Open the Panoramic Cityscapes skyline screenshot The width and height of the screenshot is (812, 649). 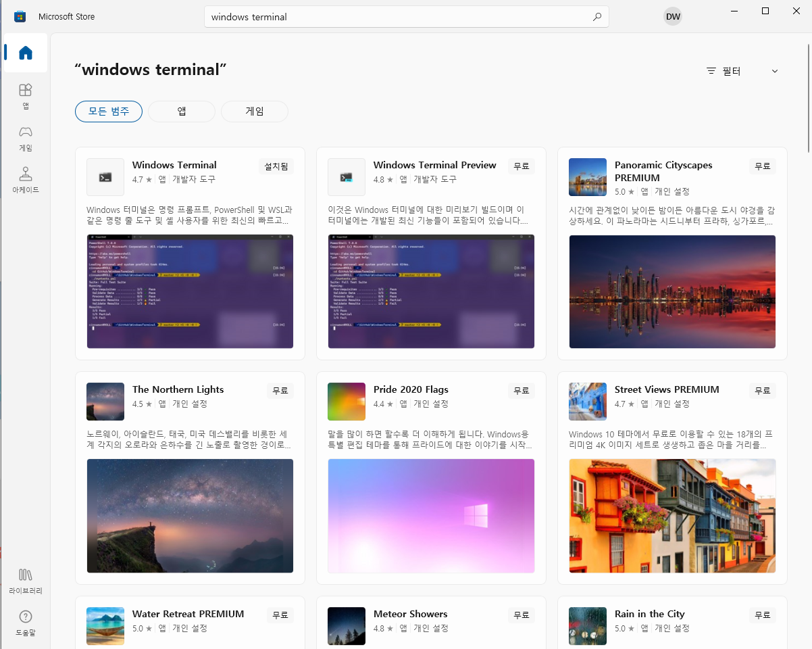click(x=672, y=291)
